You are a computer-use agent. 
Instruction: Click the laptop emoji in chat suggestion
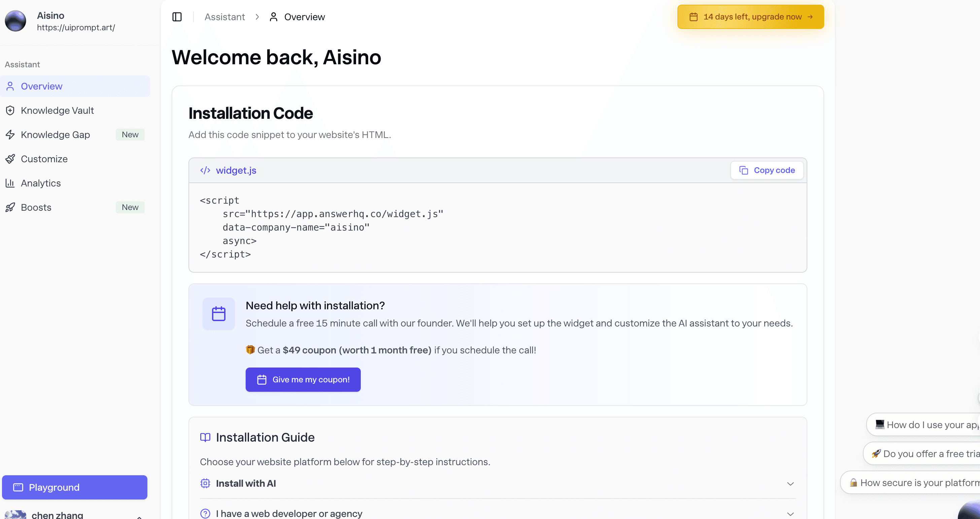point(880,424)
